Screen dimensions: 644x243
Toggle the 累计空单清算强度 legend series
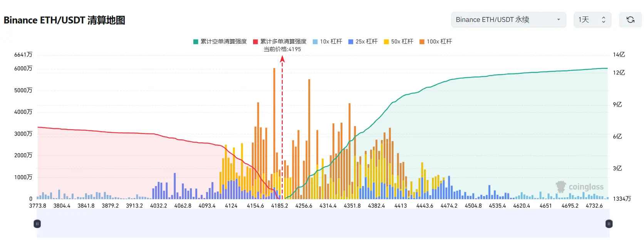point(220,42)
